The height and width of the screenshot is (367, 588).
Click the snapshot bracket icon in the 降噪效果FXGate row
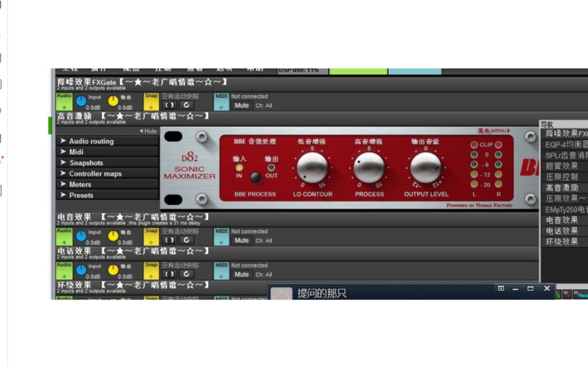click(169, 105)
